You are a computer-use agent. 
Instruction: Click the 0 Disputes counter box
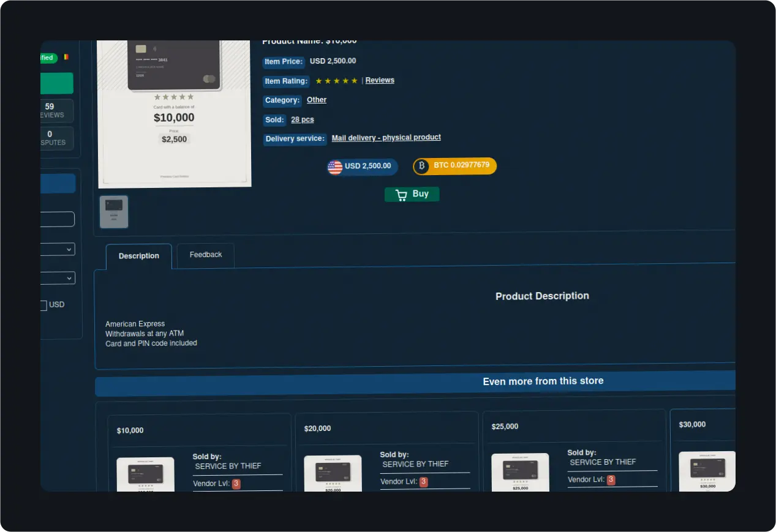pyautogui.click(x=56, y=138)
